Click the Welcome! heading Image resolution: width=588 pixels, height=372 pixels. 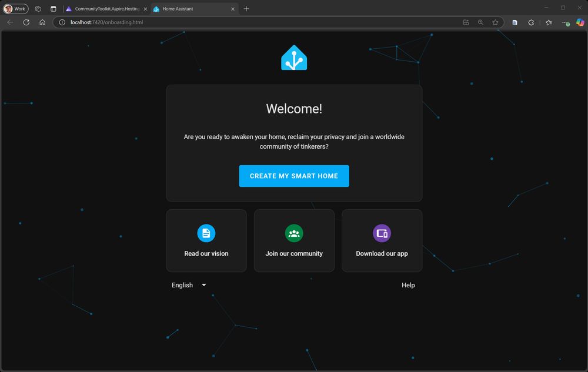pyautogui.click(x=294, y=109)
